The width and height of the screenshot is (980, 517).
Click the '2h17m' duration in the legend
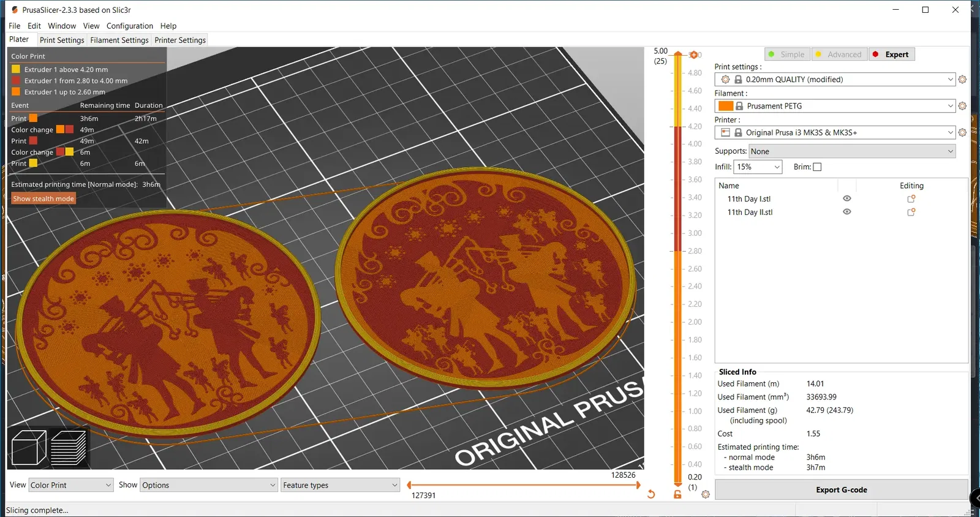(x=146, y=119)
